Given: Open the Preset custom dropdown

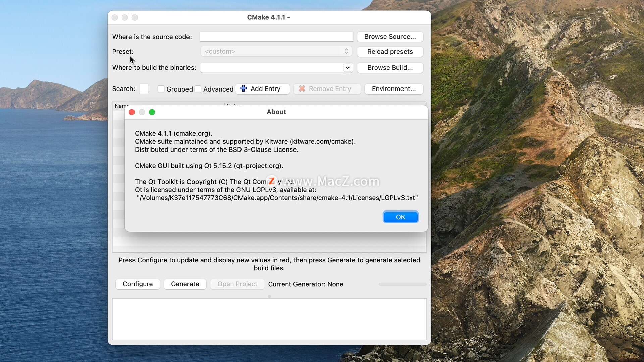Looking at the screenshot, I should click(276, 51).
